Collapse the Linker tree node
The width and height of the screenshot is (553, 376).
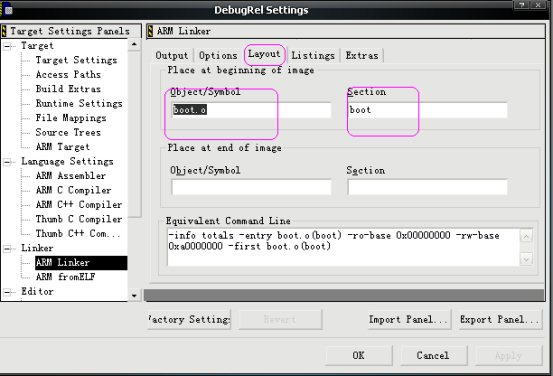point(7,249)
